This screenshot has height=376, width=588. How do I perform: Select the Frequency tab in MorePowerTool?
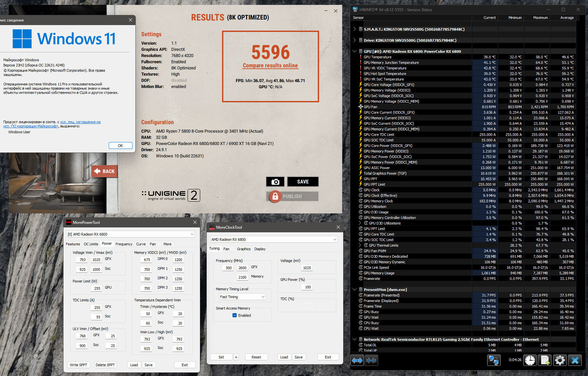coord(124,244)
